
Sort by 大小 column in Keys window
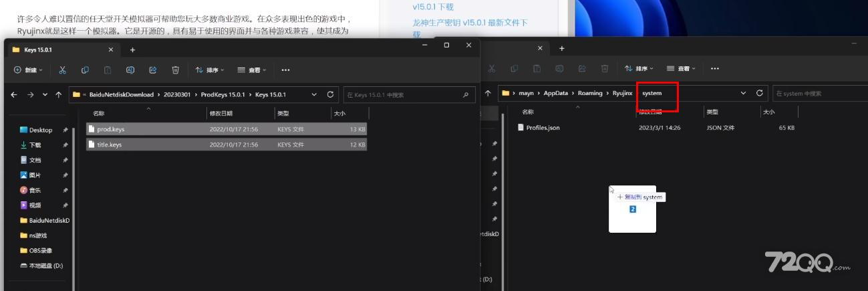click(339, 114)
